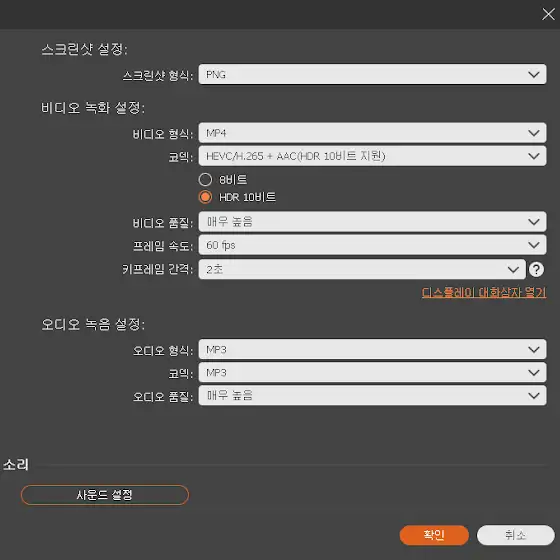Confirm with the orange 확인 button
Screen dimensions: 560x560
[434, 535]
